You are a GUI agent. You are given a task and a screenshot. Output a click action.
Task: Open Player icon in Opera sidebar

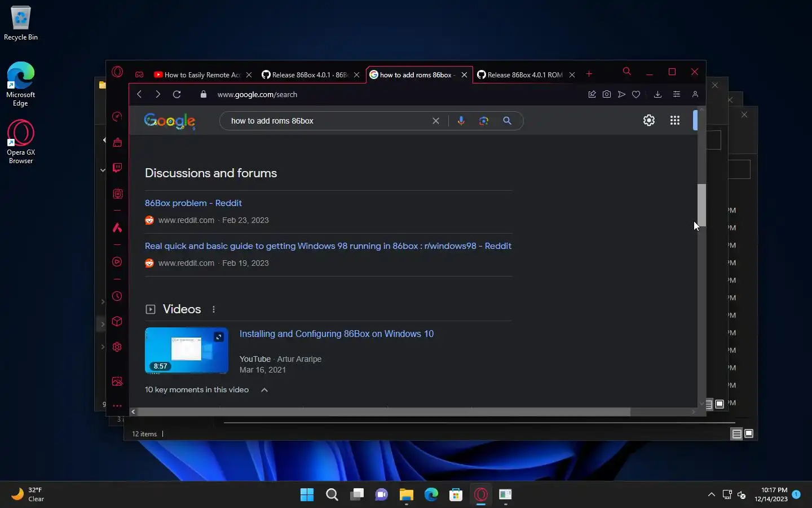117,262
